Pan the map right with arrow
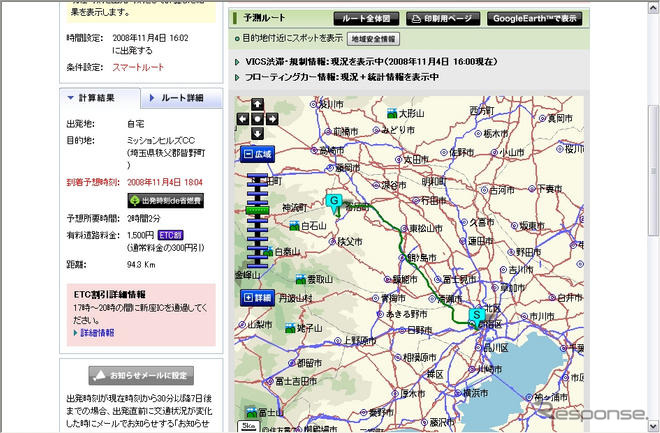Image resolution: width=660 pixels, height=433 pixels. pyautogui.click(x=272, y=119)
